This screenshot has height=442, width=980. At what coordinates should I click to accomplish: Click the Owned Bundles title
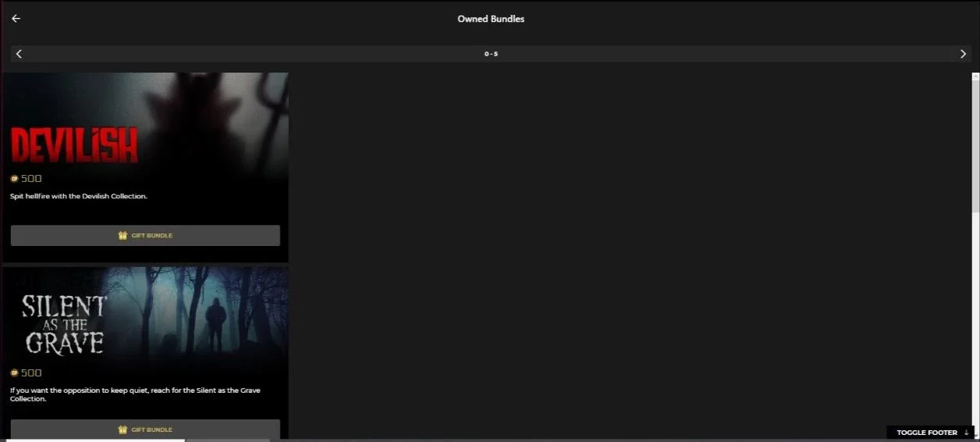coord(491,19)
